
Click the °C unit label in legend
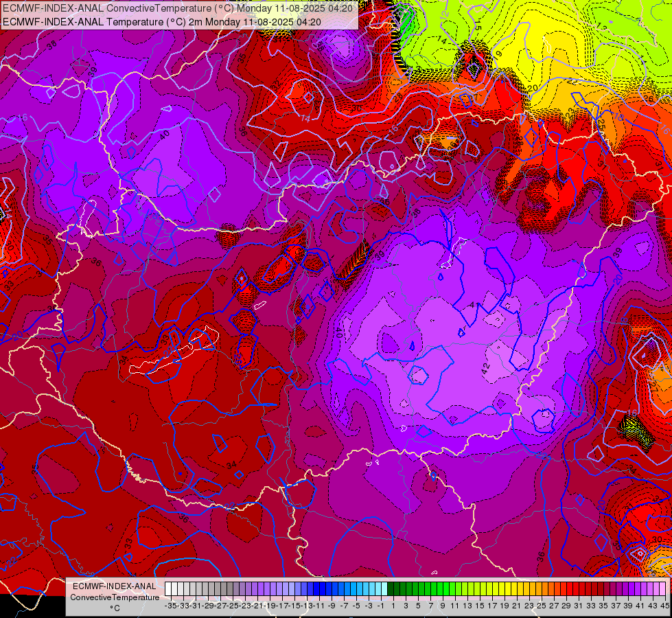click(115, 608)
